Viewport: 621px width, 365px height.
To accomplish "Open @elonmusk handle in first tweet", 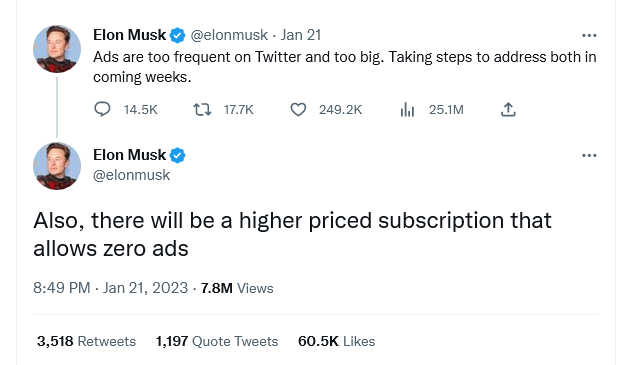I will click(x=229, y=35).
